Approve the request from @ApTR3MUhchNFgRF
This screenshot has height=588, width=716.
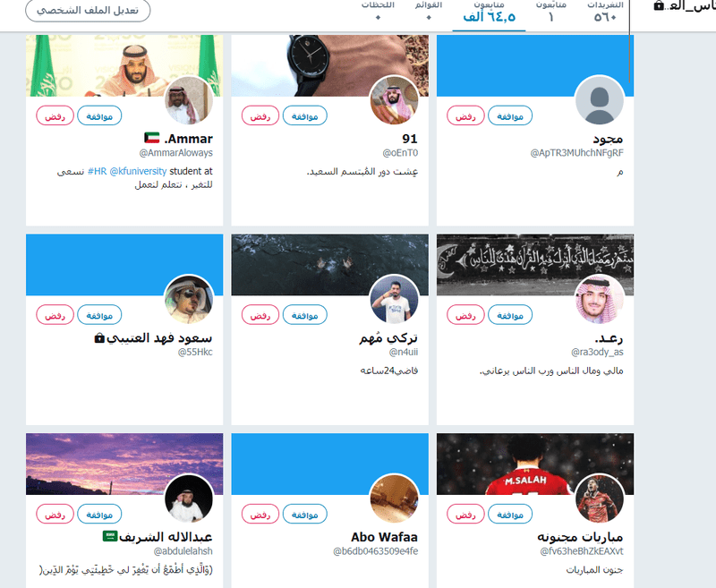[510, 116]
